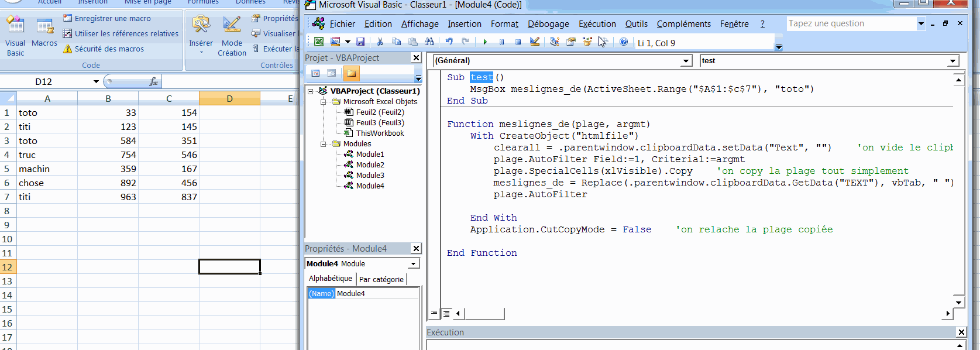Viewport: 980px width, 350px height.
Task: Toggle Utiliser les références relatives
Action: pyautogui.click(x=121, y=33)
